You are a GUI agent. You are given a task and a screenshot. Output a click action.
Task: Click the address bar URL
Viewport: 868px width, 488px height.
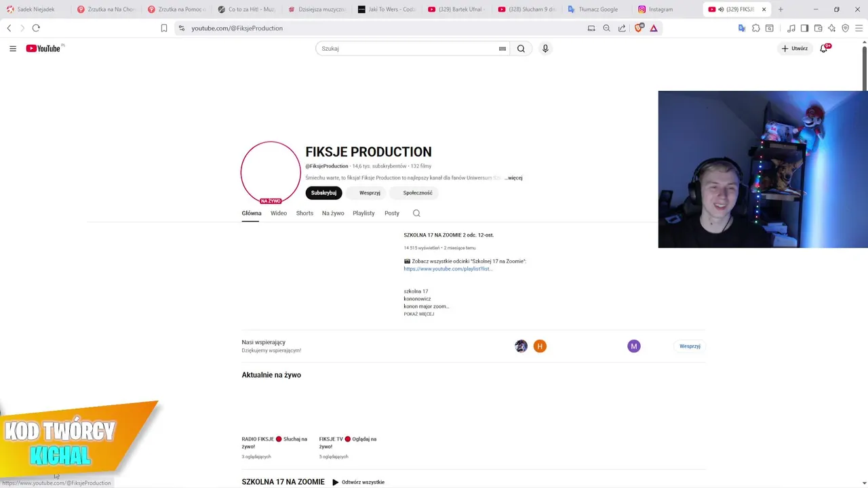click(237, 28)
